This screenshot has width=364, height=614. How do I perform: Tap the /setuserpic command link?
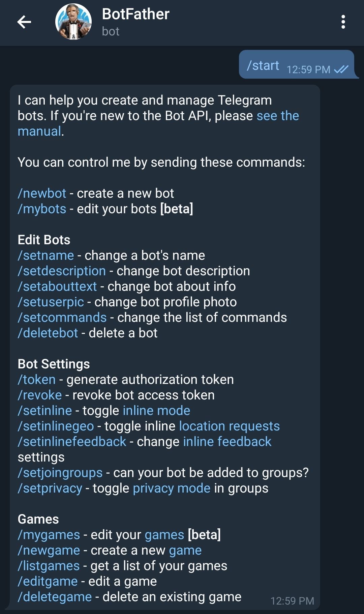point(51,302)
